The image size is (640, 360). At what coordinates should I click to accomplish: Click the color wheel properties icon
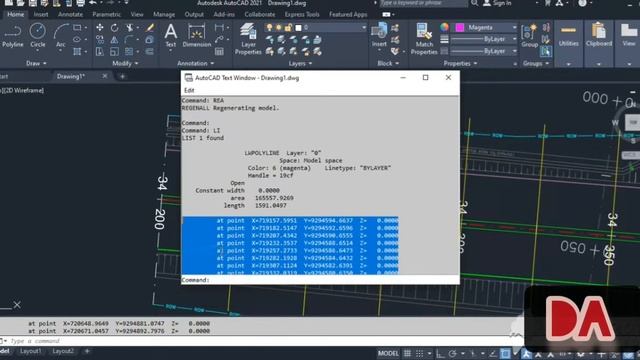click(x=444, y=27)
